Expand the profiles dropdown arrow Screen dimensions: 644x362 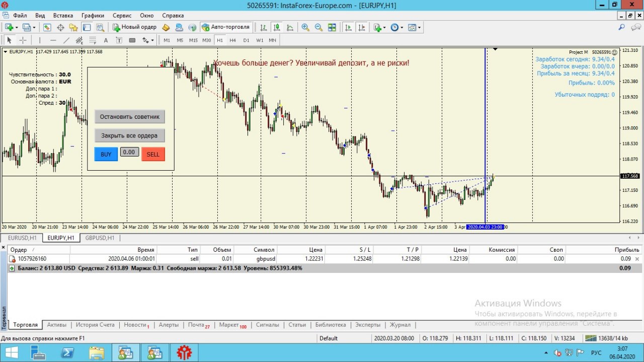pos(34,28)
